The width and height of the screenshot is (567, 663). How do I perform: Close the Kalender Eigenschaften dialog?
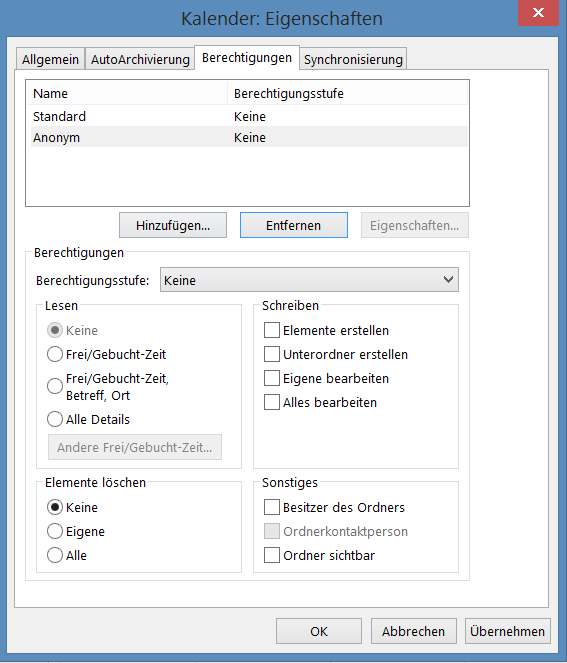[538, 13]
